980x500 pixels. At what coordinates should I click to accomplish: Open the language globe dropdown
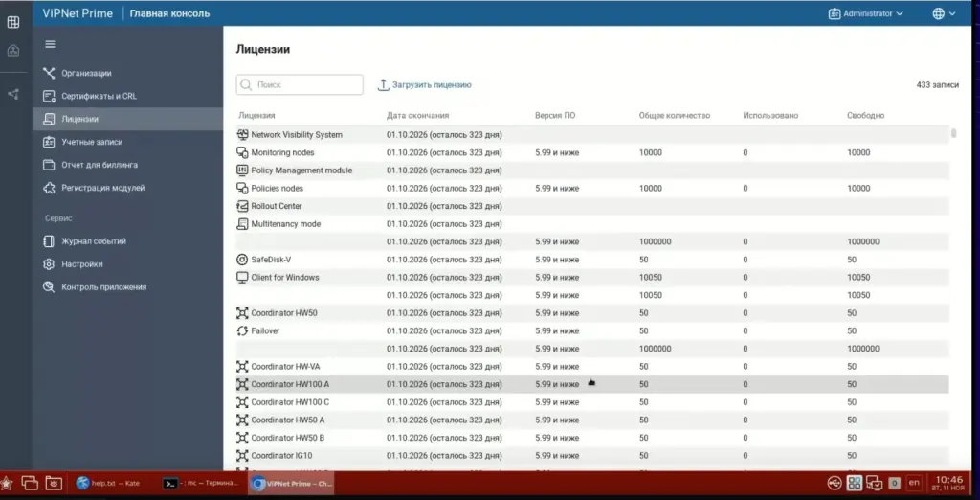pyautogui.click(x=944, y=13)
